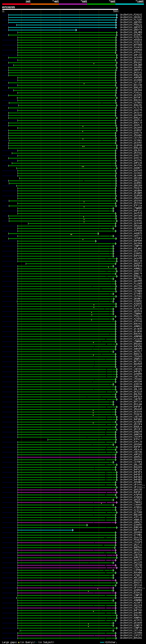Open hit UniRef100_A2Z4F3
Screen dimensions: 146x644
(131, 603)
